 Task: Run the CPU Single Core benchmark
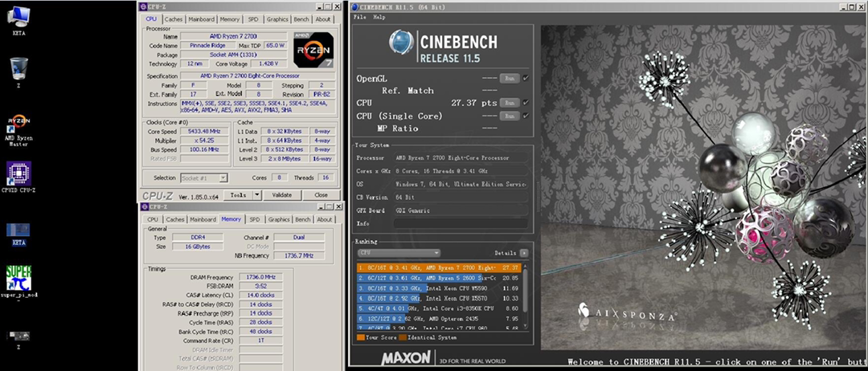pyautogui.click(x=510, y=116)
